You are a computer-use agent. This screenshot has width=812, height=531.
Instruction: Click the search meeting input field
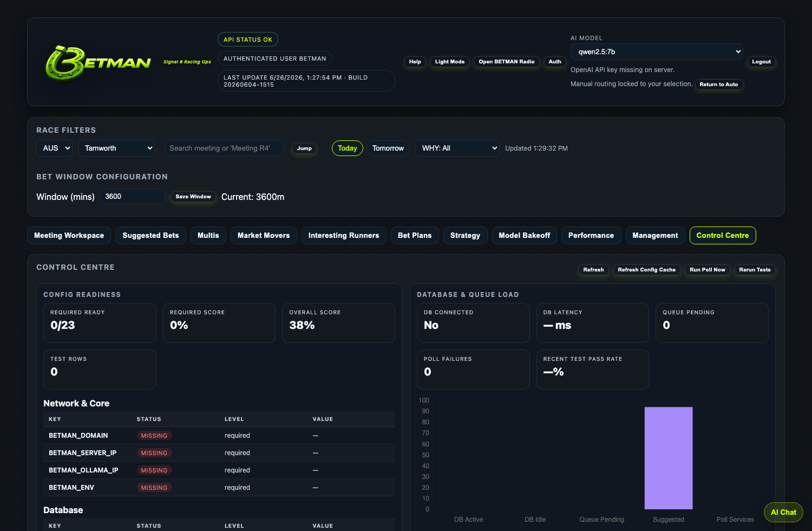coord(224,148)
